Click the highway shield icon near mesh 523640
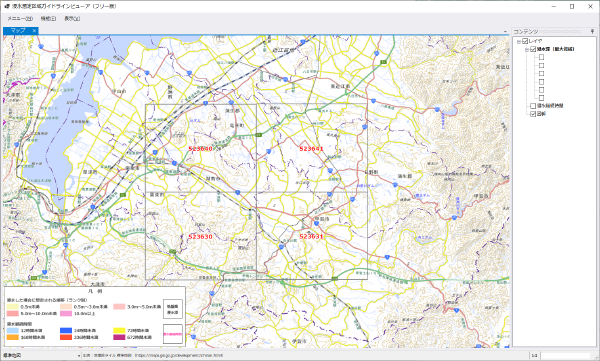The height and width of the screenshot is (361, 600). tap(259, 135)
